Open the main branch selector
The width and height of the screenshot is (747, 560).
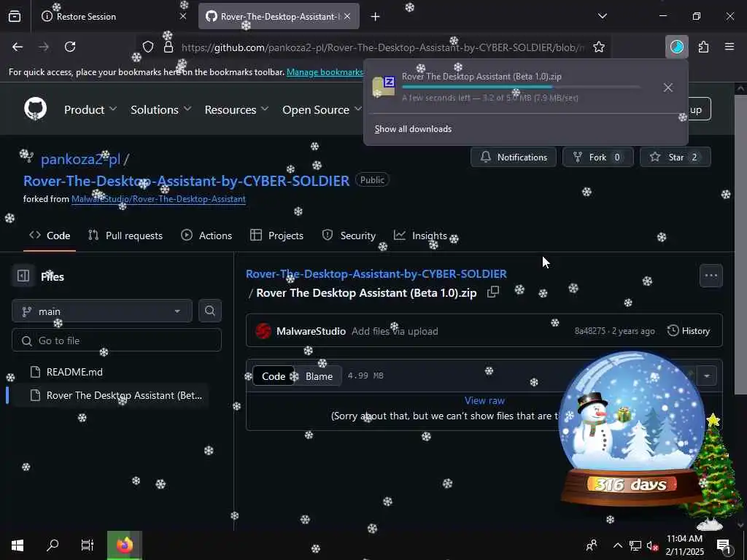pos(102,311)
